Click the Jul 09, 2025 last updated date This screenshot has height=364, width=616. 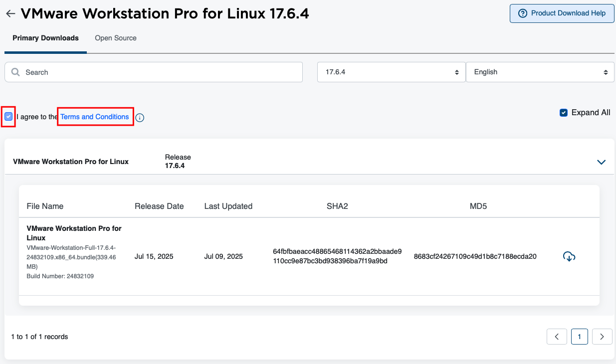coord(223,257)
